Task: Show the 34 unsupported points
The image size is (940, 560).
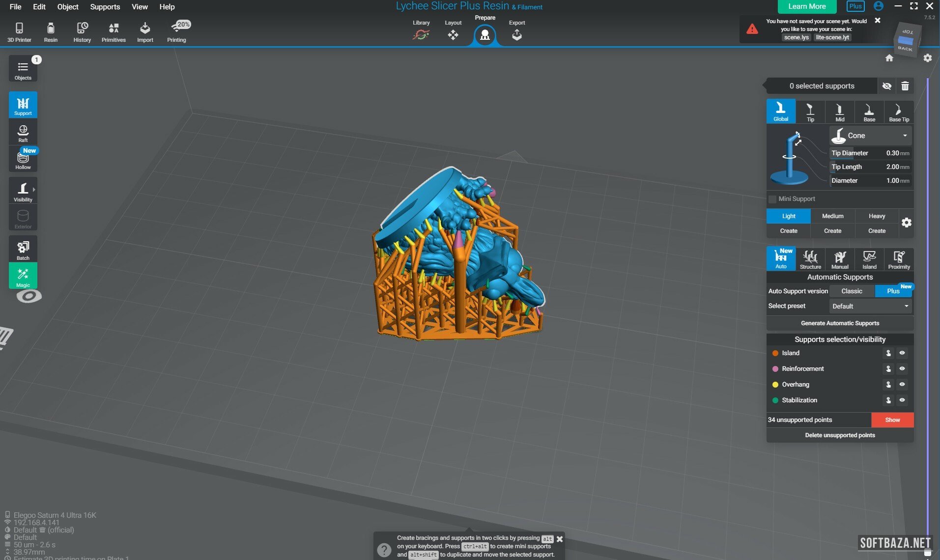Action: click(892, 420)
